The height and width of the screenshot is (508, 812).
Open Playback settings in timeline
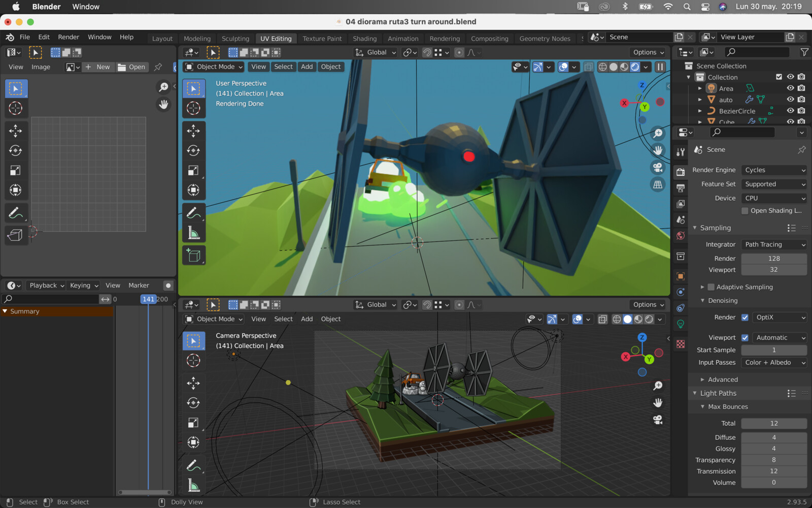tap(47, 285)
